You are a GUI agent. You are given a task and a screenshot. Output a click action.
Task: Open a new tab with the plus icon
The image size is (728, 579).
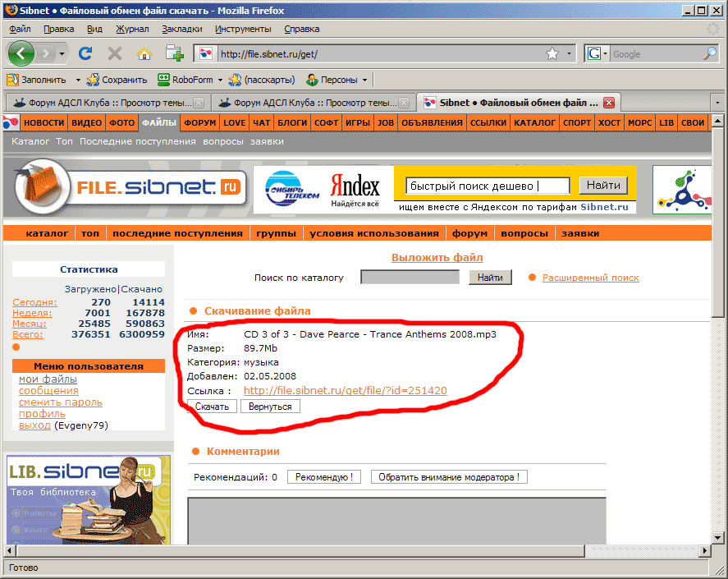point(175,54)
